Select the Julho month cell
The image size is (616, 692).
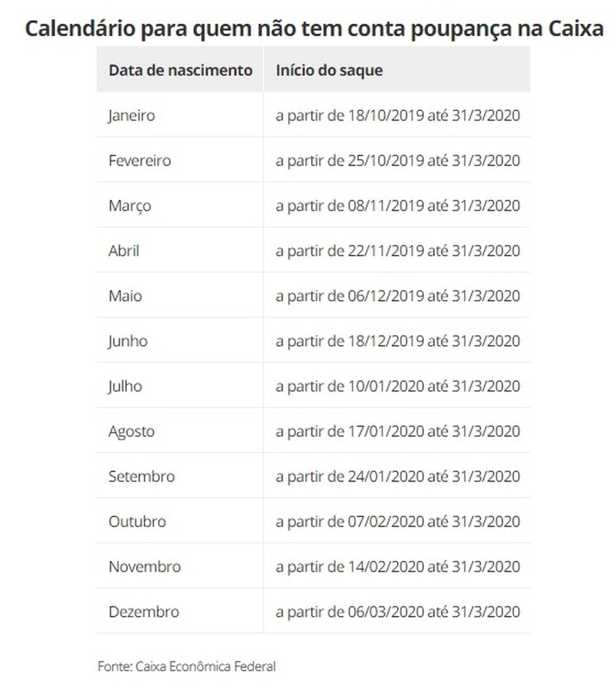(125, 386)
